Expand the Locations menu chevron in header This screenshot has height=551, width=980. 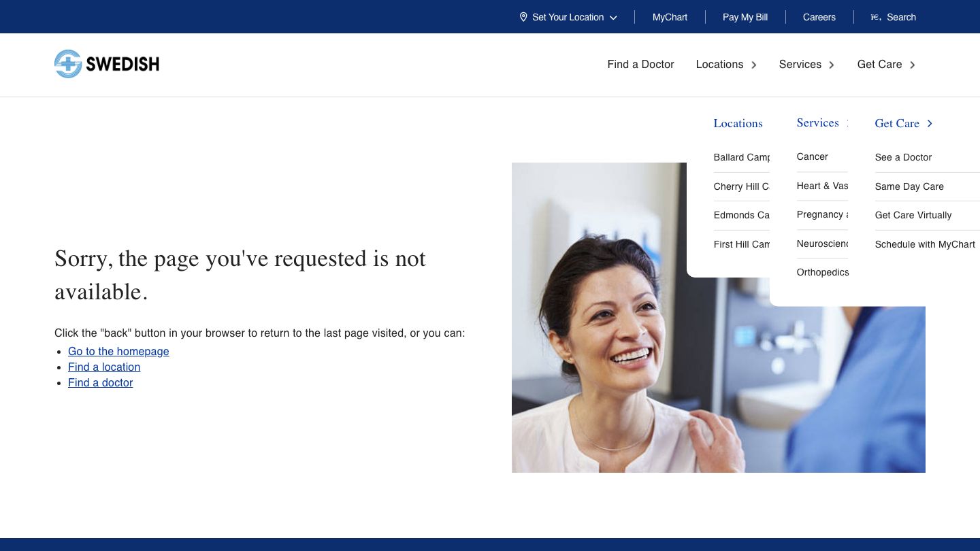[754, 65]
